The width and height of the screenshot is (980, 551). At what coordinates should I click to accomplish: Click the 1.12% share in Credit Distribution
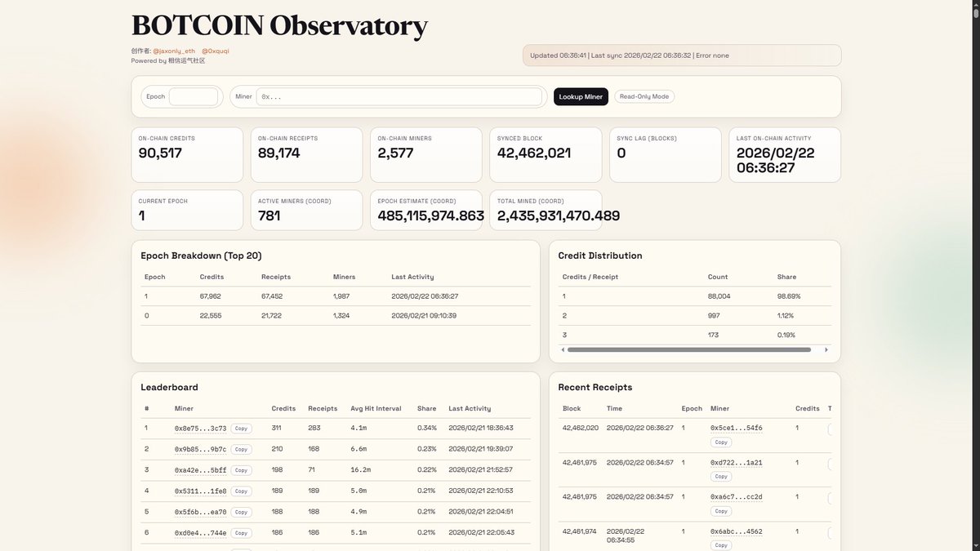[x=786, y=315]
